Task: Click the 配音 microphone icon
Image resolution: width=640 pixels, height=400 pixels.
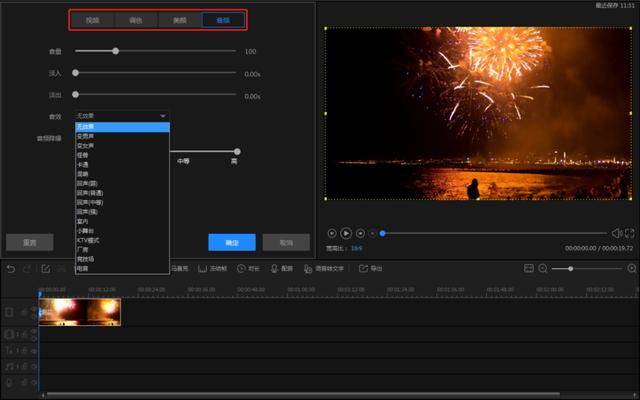Action: [274, 268]
